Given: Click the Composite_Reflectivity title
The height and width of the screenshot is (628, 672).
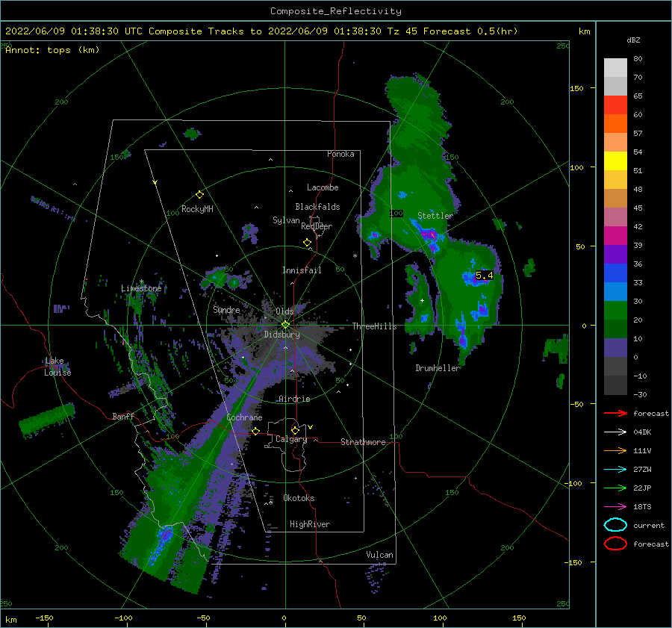Looking at the screenshot, I should 336,11.
